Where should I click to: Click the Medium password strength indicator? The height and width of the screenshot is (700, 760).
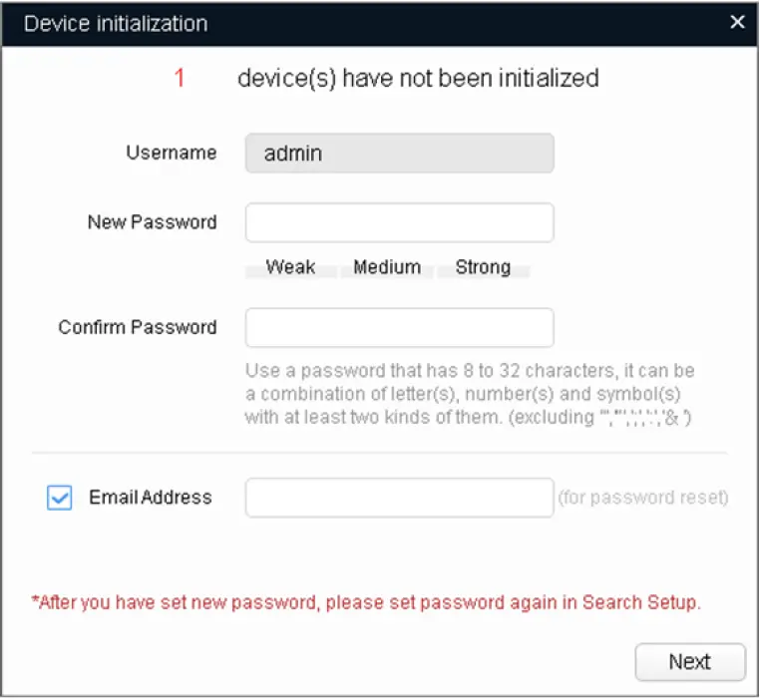(387, 267)
